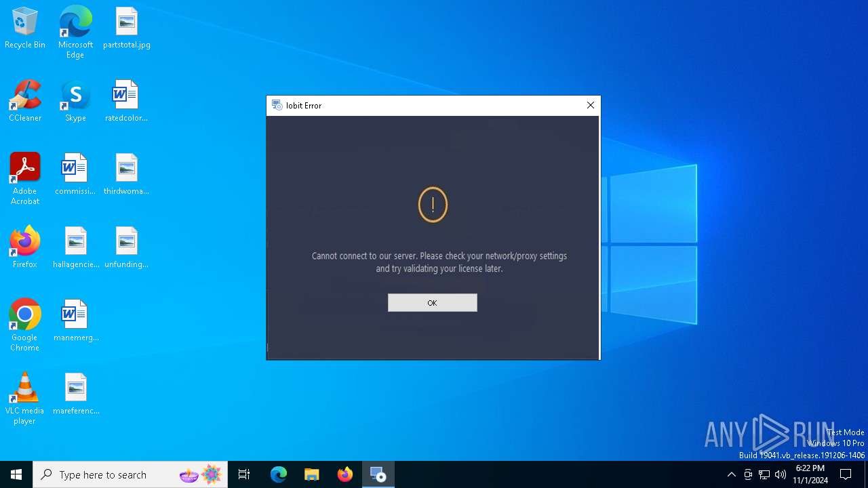Select commissi... Word document on desktop
This screenshot has height=488, width=868.
coord(75,175)
